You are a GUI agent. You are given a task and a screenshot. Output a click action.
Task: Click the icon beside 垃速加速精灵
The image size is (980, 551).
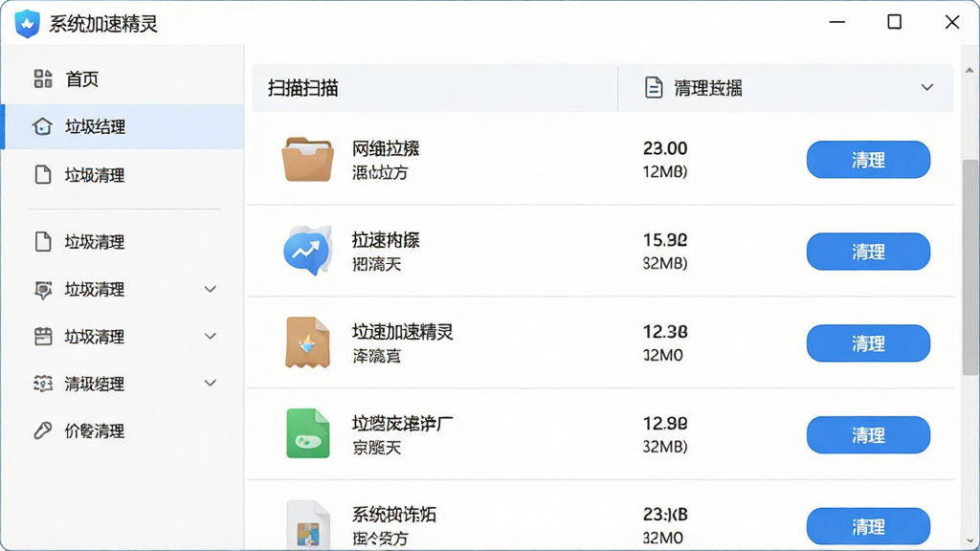click(307, 342)
